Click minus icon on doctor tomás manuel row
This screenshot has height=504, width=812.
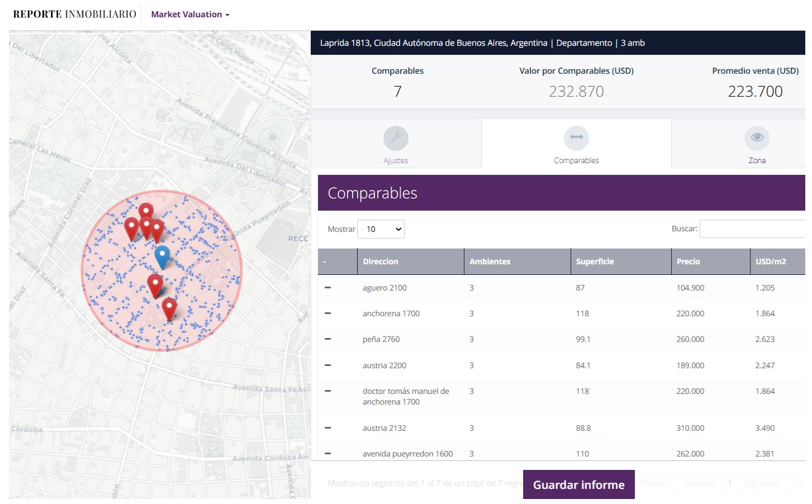[x=328, y=391]
